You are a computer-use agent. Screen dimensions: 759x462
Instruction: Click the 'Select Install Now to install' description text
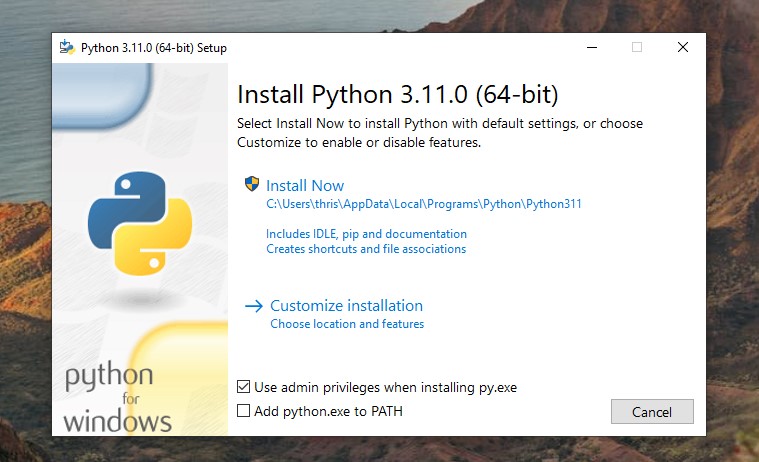[440, 133]
